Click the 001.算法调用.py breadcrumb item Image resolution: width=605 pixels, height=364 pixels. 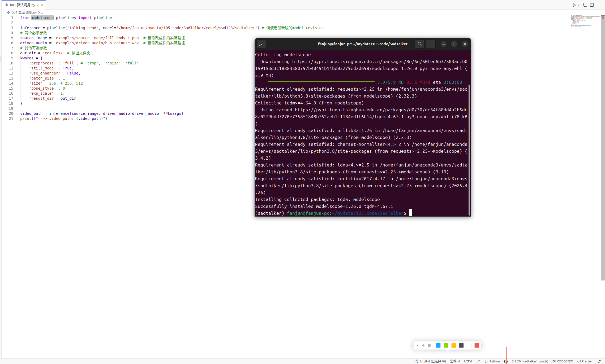(x=24, y=12)
